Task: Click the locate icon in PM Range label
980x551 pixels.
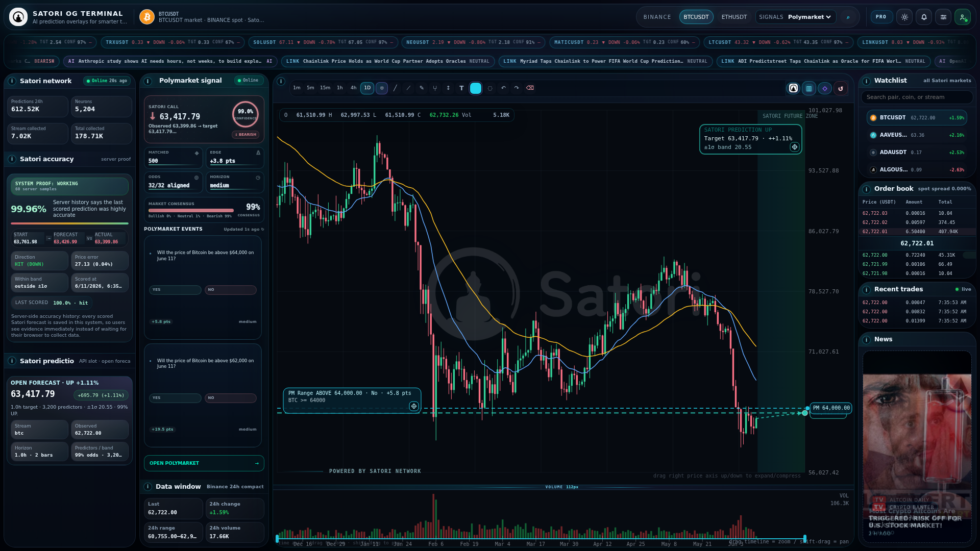Action: pyautogui.click(x=413, y=406)
